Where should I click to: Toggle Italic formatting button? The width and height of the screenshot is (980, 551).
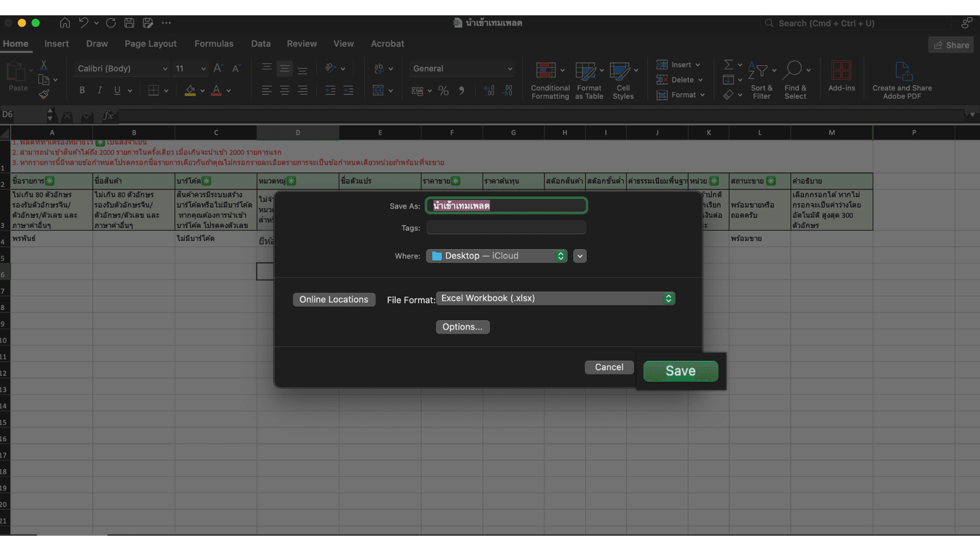tap(100, 90)
